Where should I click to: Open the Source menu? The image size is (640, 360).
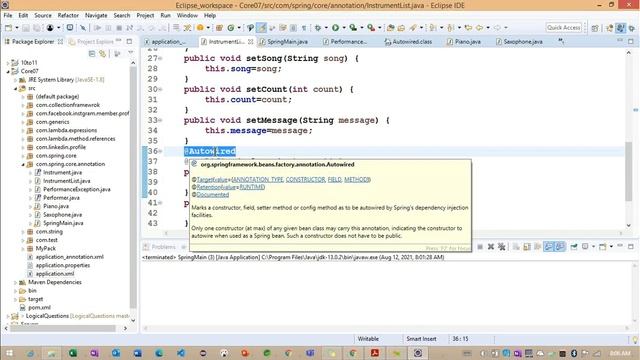[x=43, y=15]
